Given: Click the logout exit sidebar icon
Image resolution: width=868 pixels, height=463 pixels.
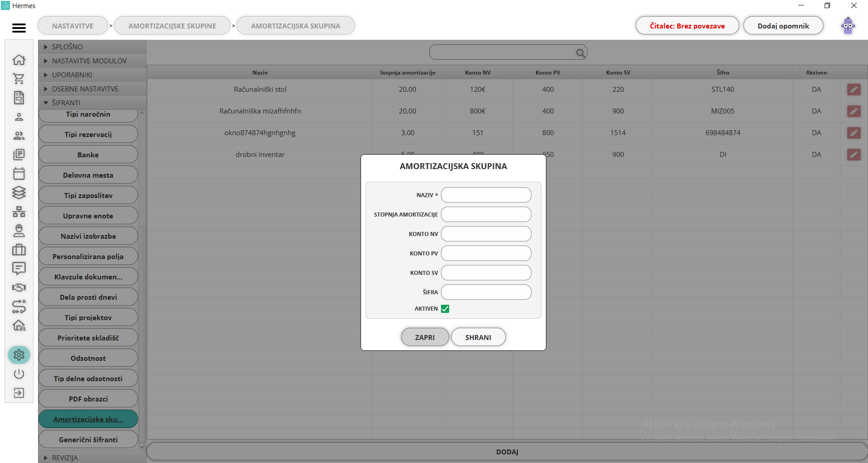Looking at the screenshot, I should pos(19,393).
